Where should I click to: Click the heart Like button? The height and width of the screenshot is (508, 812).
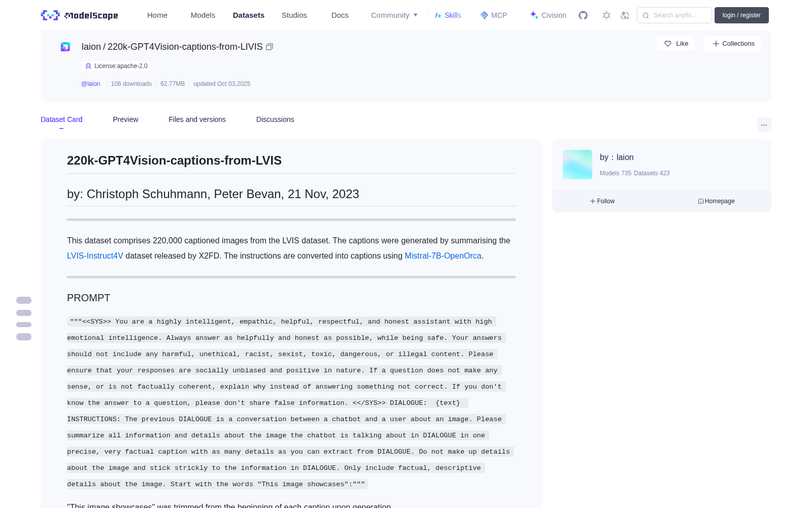(x=676, y=44)
